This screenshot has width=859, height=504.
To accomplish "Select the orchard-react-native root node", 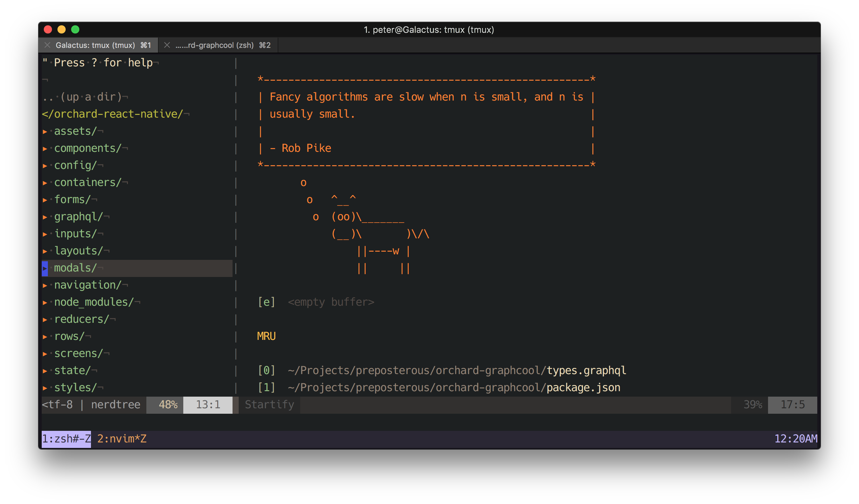I will [x=113, y=114].
